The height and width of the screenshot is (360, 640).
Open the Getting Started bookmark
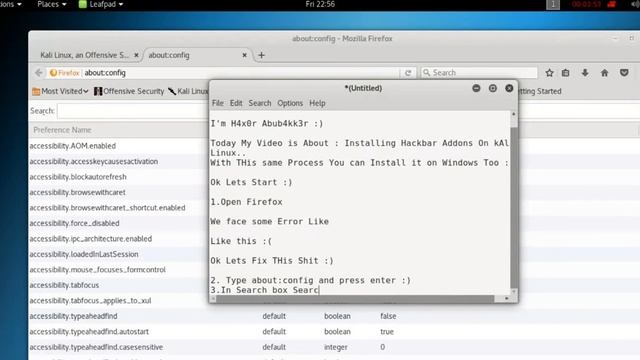(x=540, y=91)
